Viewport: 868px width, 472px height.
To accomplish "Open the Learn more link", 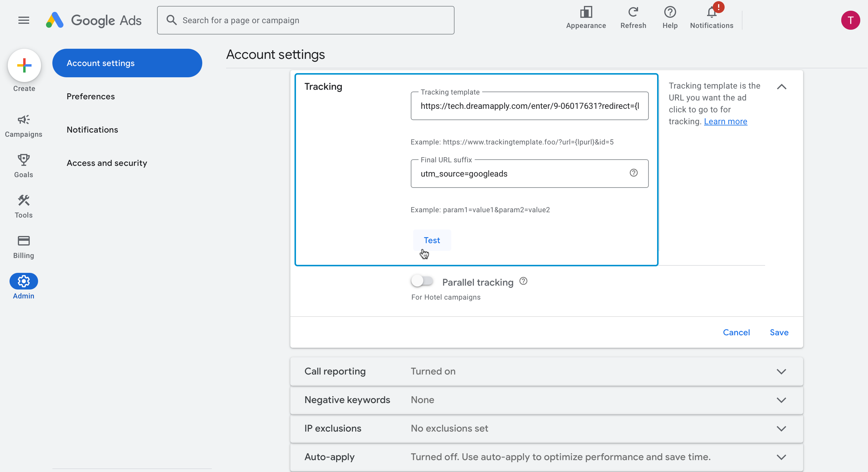I will coord(725,122).
